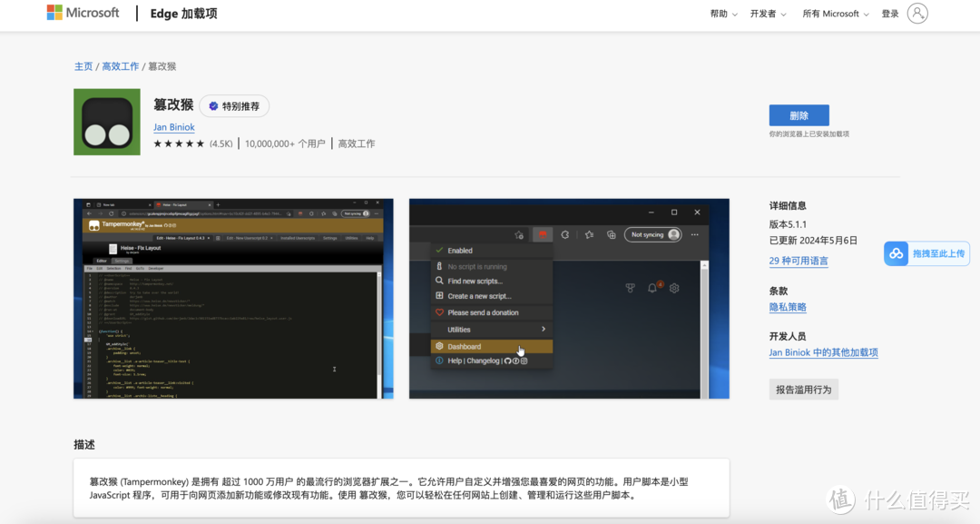The height and width of the screenshot is (524, 980).
Task: Click red Tampermonkey toolbar icon in screenshot
Action: pos(542,234)
